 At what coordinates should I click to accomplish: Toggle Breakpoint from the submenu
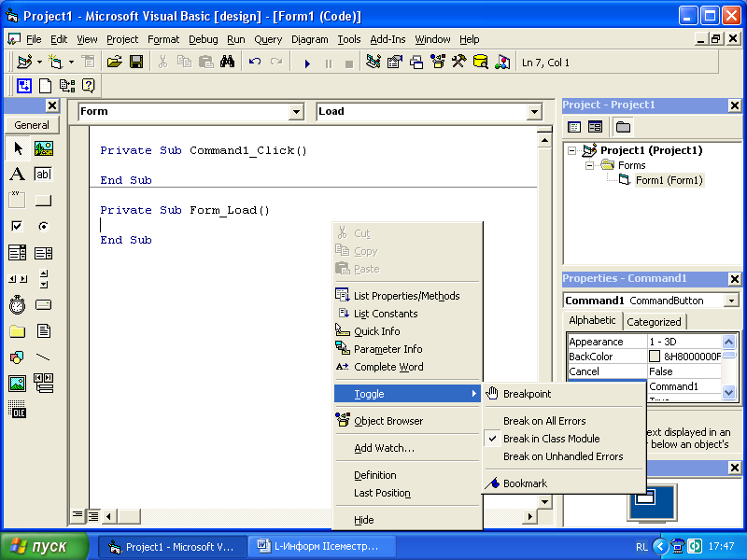[527, 394]
